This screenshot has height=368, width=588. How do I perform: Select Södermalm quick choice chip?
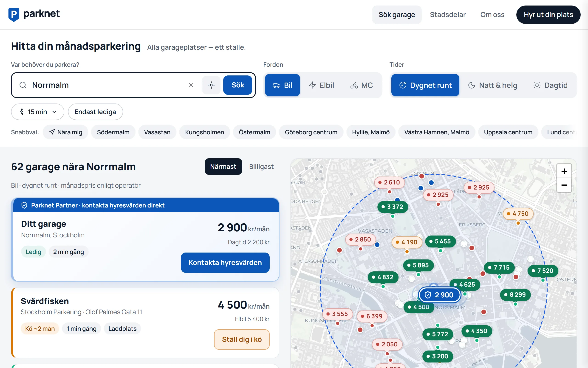tap(113, 132)
